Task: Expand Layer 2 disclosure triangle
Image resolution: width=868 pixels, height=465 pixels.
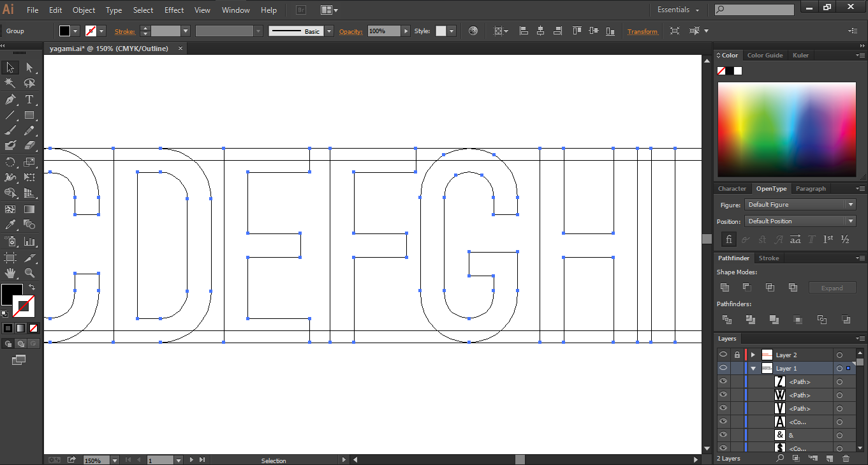Action: pyautogui.click(x=753, y=355)
